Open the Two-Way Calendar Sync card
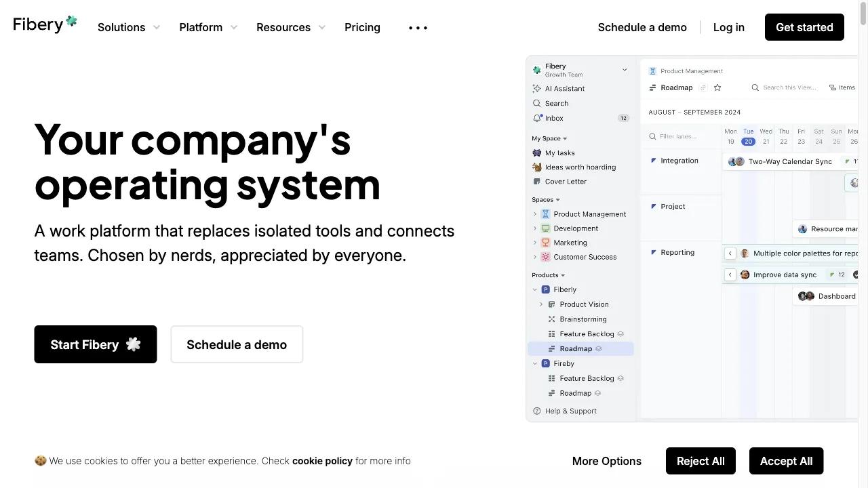This screenshot has width=868, height=488. click(790, 161)
